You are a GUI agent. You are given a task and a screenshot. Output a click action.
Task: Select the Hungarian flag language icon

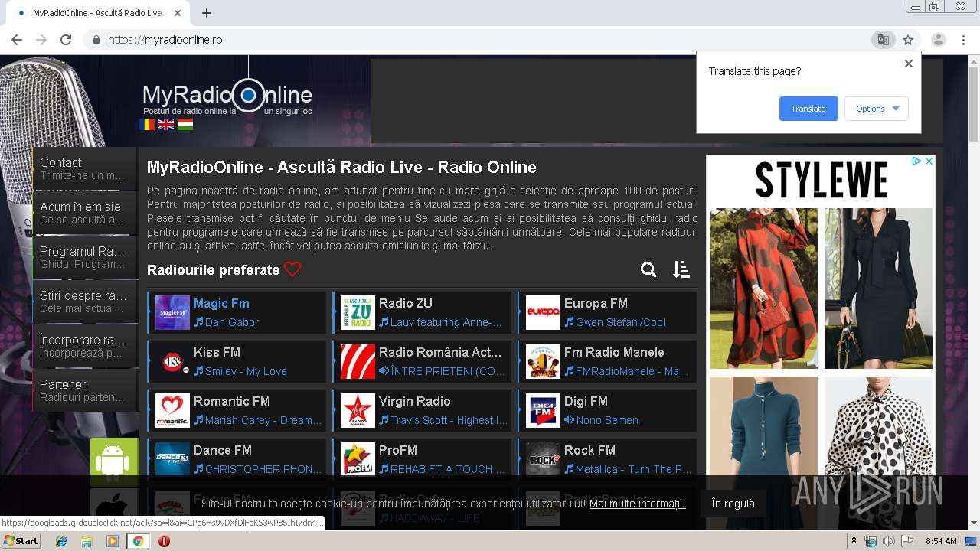point(185,124)
